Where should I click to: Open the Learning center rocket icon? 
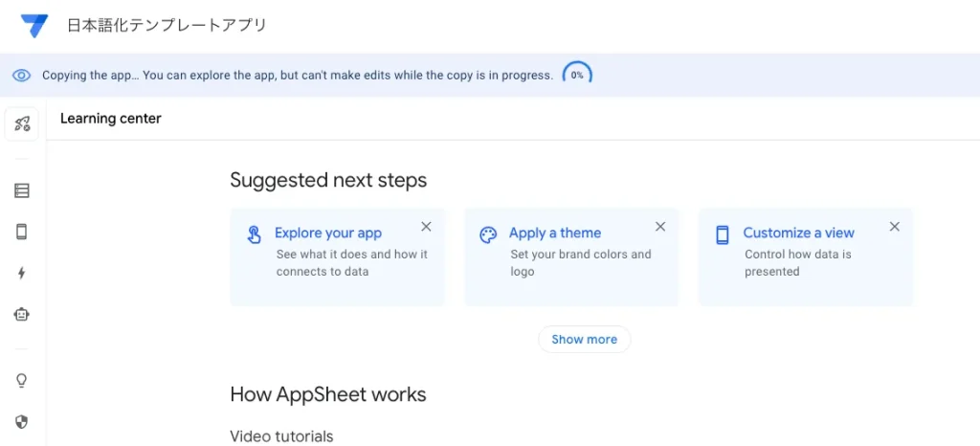[22, 123]
